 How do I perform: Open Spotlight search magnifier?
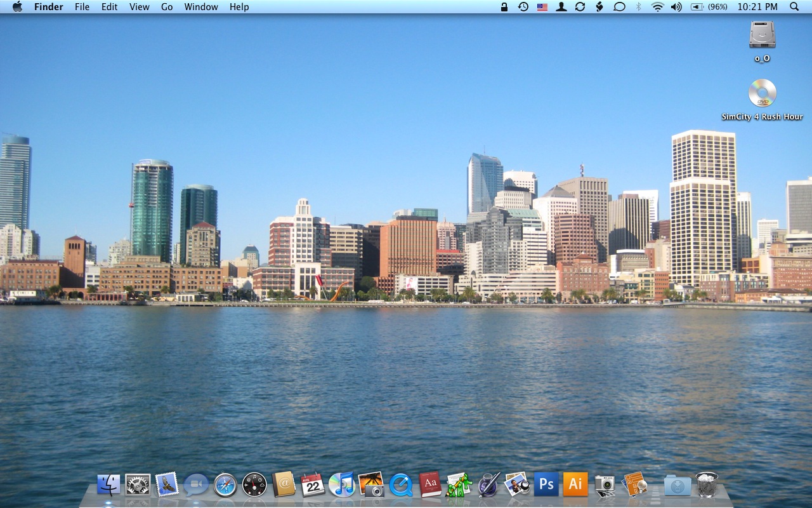click(x=794, y=7)
